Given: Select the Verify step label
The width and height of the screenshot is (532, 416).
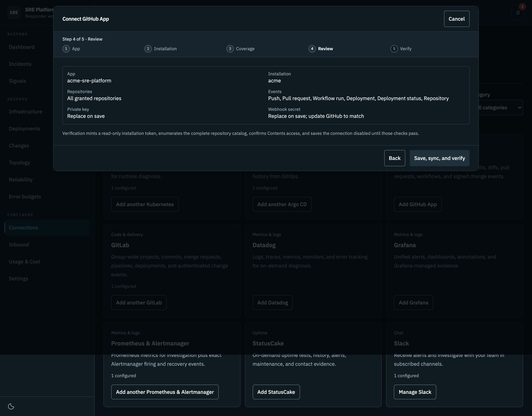Looking at the screenshot, I should (x=406, y=49).
